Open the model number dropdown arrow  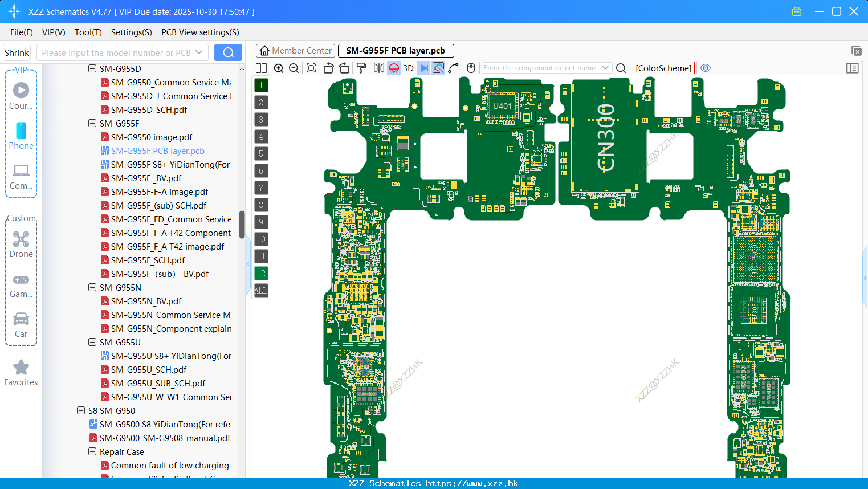click(x=199, y=52)
